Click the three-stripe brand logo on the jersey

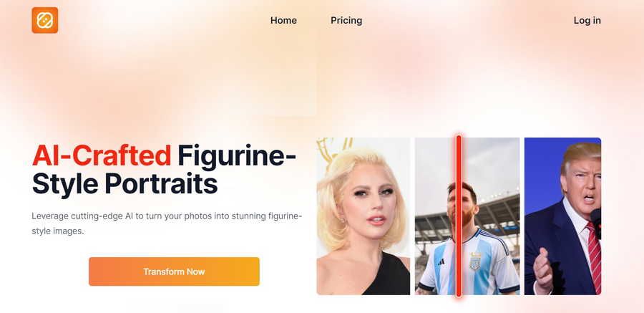click(440, 261)
